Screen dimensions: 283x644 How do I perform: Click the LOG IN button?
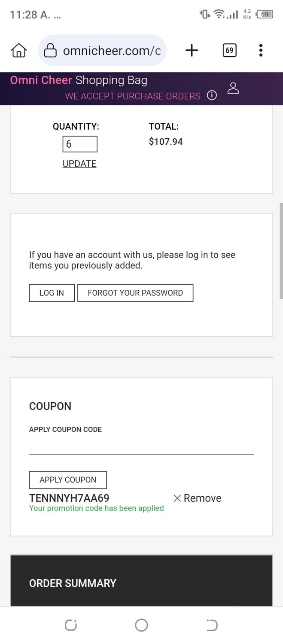click(x=52, y=293)
